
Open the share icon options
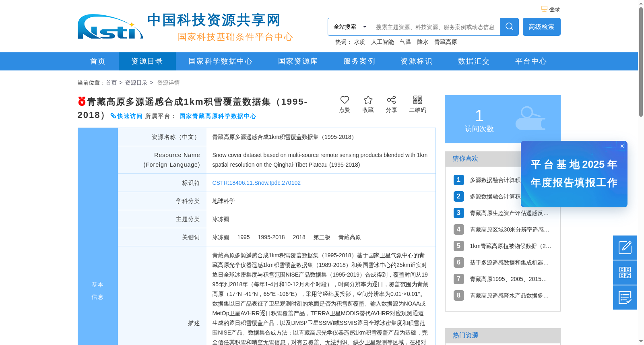tap(391, 100)
